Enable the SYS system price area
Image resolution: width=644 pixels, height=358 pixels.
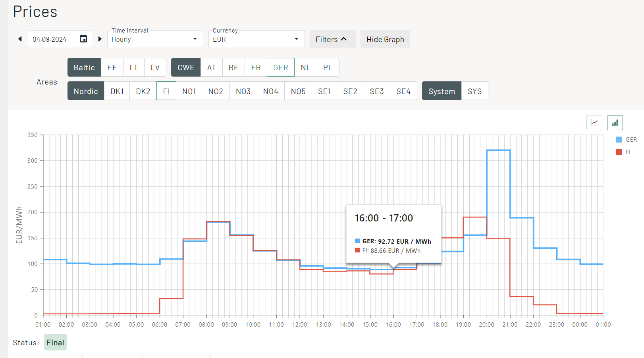pyautogui.click(x=474, y=91)
